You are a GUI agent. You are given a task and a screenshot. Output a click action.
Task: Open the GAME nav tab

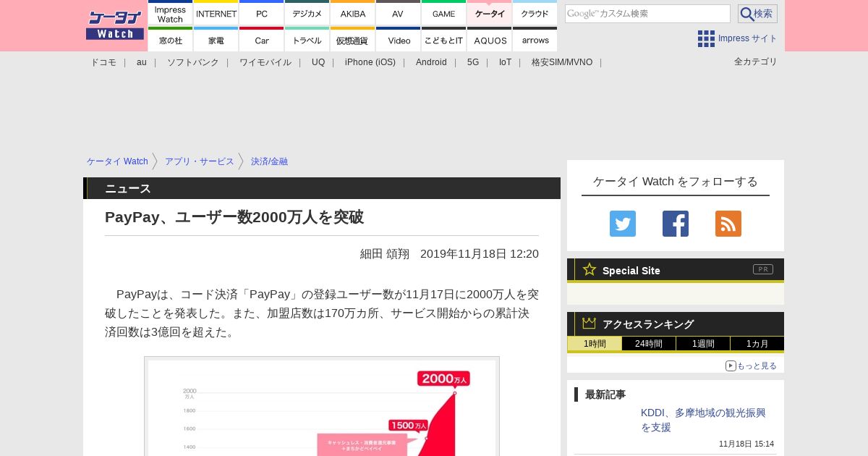[444, 13]
